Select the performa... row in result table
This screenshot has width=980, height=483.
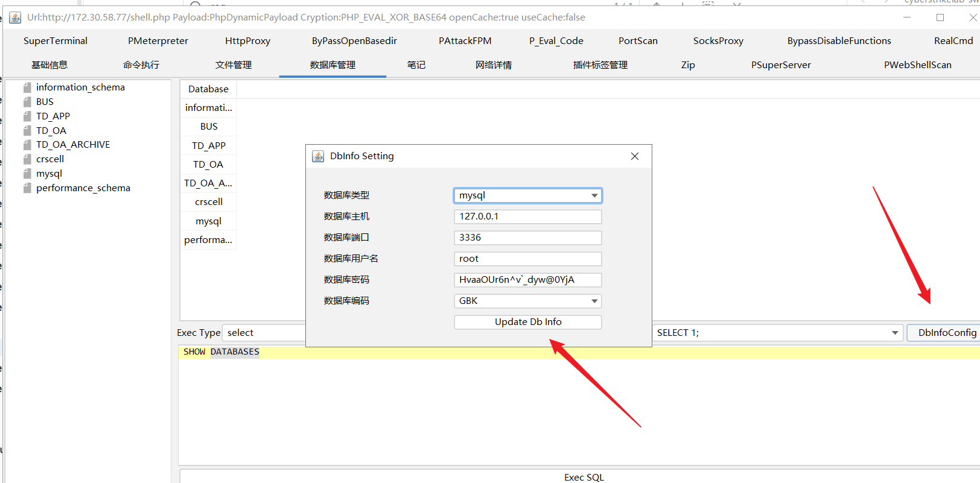(x=208, y=239)
